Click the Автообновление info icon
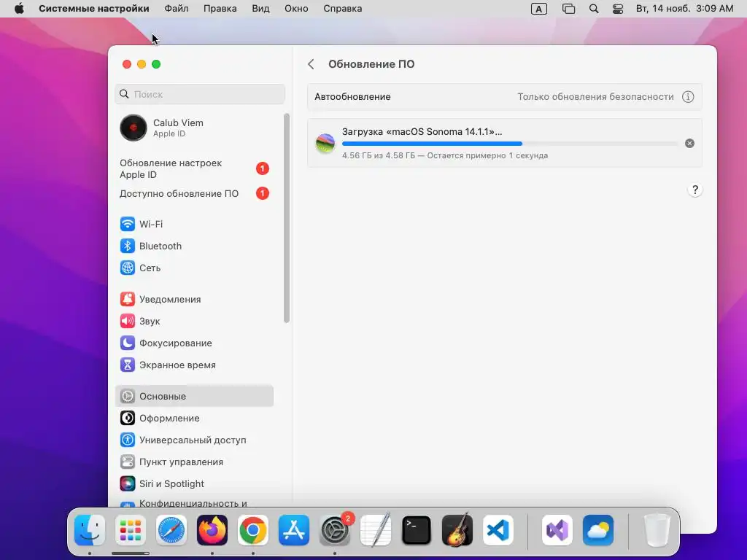Image resolution: width=747 pixels, height=560 pixels. point(688,97)
